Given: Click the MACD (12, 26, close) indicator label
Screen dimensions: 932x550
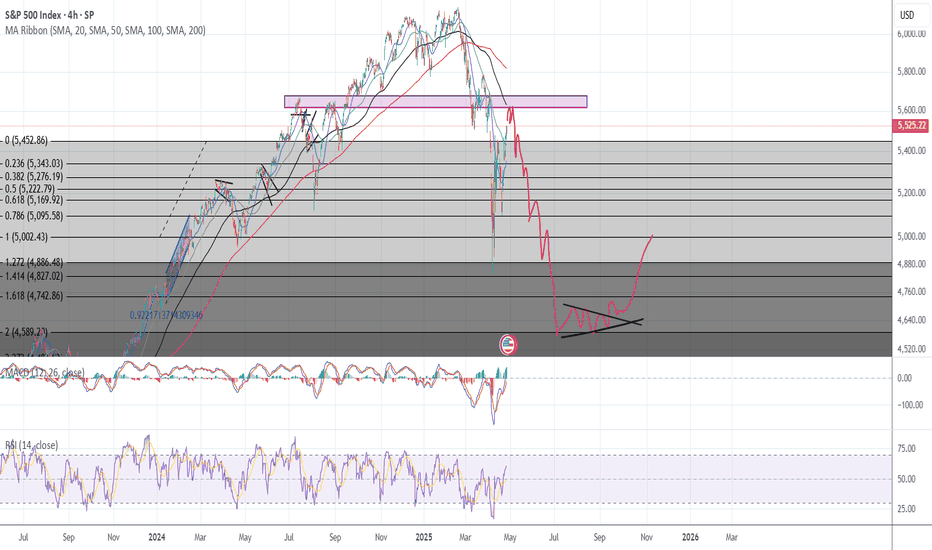Looking at the screenshot, I should pos(43,373).
